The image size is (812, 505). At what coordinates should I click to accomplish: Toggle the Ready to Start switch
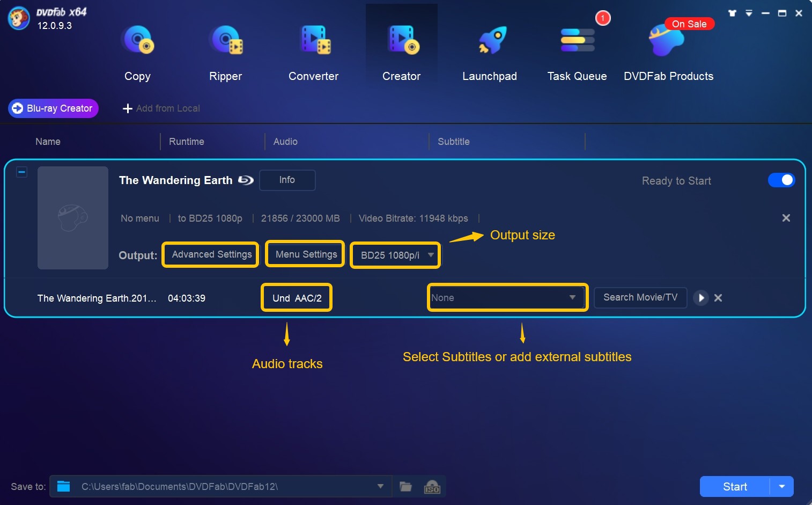pyautogui.click(x=781, y=180)
